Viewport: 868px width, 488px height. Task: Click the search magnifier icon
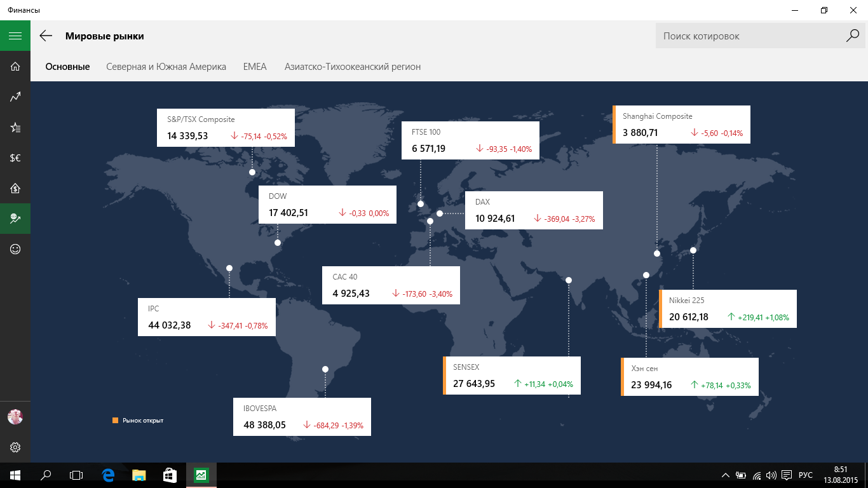click(x=852, y=36)
